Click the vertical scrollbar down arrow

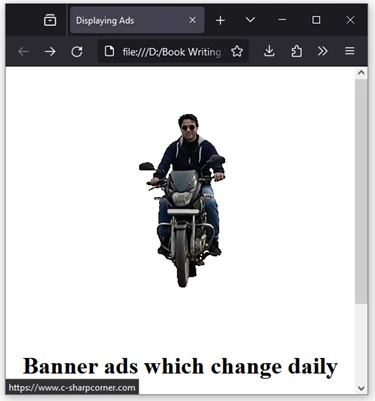pos(361,388)
